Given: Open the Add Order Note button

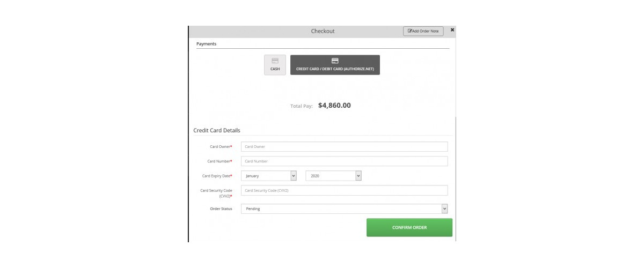Looking at the screenshot, I should tap(423, 31).
